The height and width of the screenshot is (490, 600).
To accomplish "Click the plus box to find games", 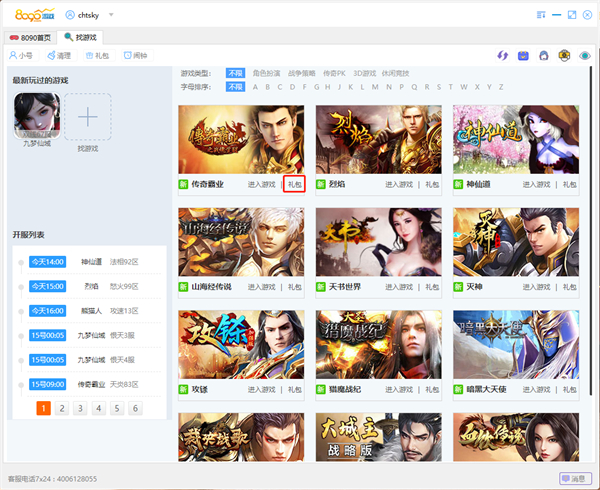I will 88,117.
